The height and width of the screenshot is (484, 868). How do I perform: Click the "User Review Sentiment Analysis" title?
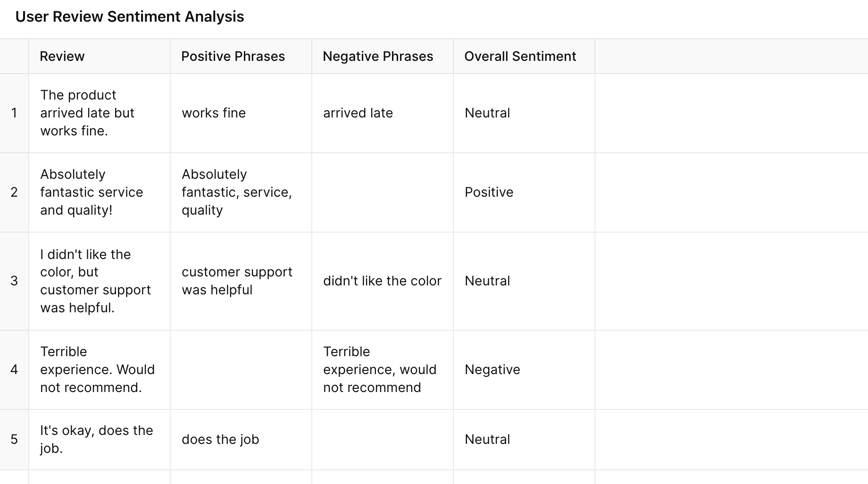pyautogui.click(x=130, y=17)
